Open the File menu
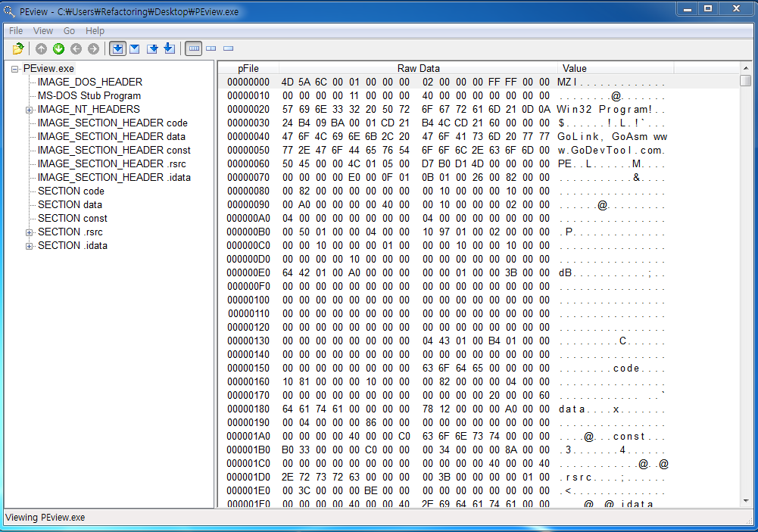The height and width of the screenshot is (532, 758). tap(16, 31)
